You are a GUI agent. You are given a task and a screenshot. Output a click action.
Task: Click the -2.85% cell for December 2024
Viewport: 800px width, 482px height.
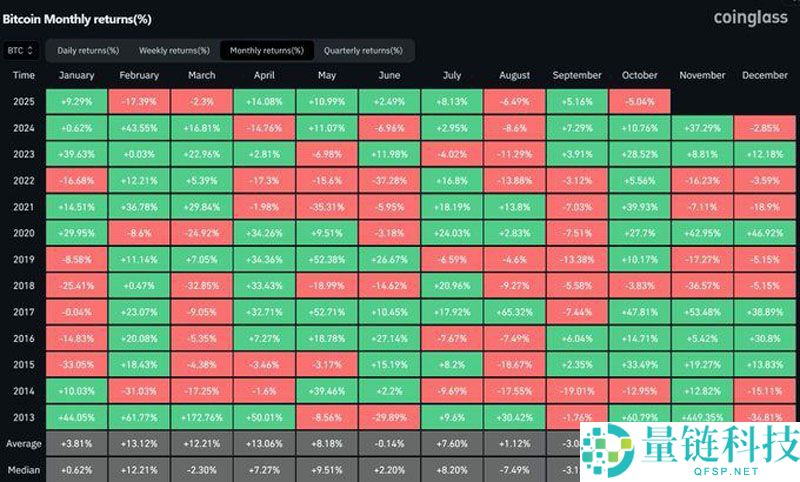tap(764, 128)
